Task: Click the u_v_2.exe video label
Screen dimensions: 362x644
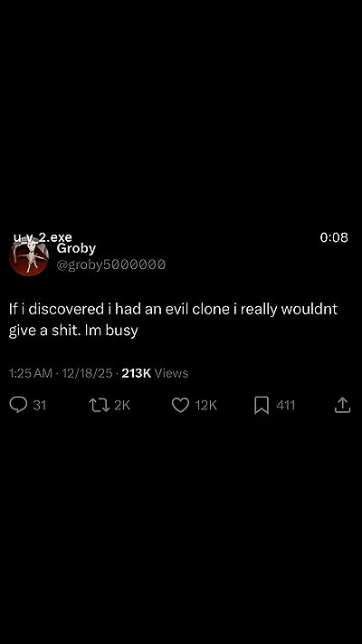Action: click(x=43, y=237)
